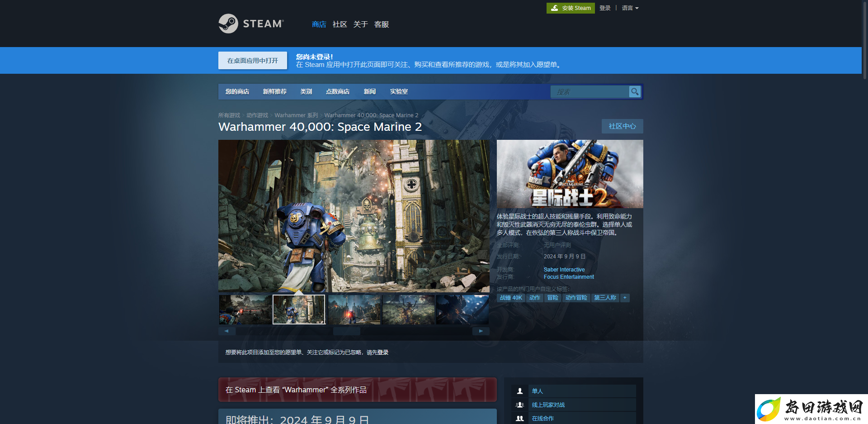This screenshot has height=424, width=868.
Task: Select the second (highlighted) screenshot thumbnail
Action: tap(299, 310)
